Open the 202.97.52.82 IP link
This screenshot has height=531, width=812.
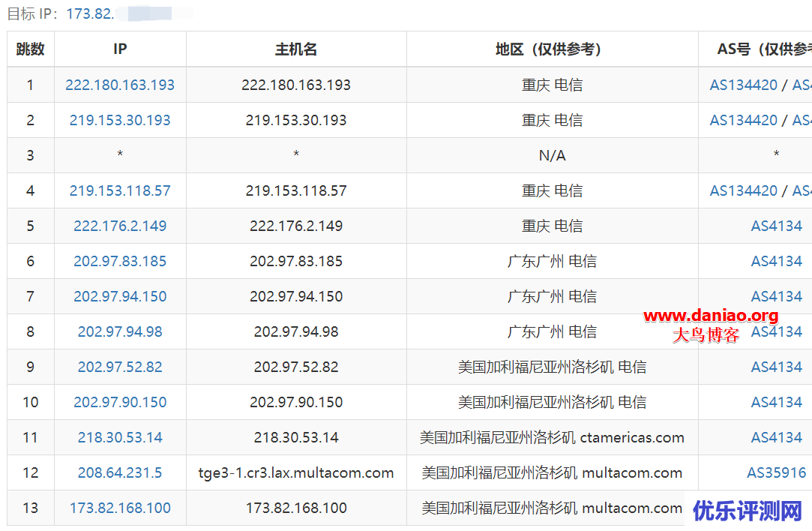coord(119,367)
